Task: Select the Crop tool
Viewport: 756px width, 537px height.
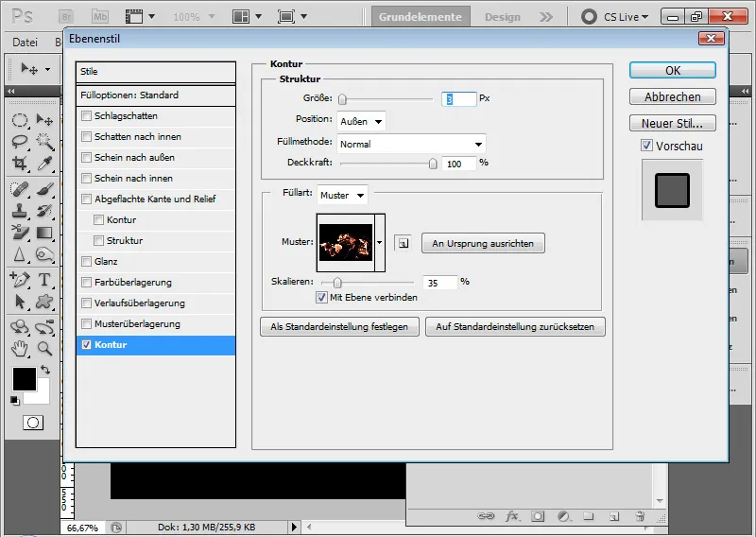Action: [19, 163]
